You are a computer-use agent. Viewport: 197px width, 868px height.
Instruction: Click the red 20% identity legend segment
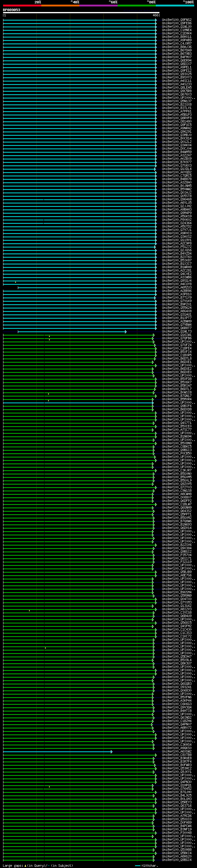pos(22,6)
